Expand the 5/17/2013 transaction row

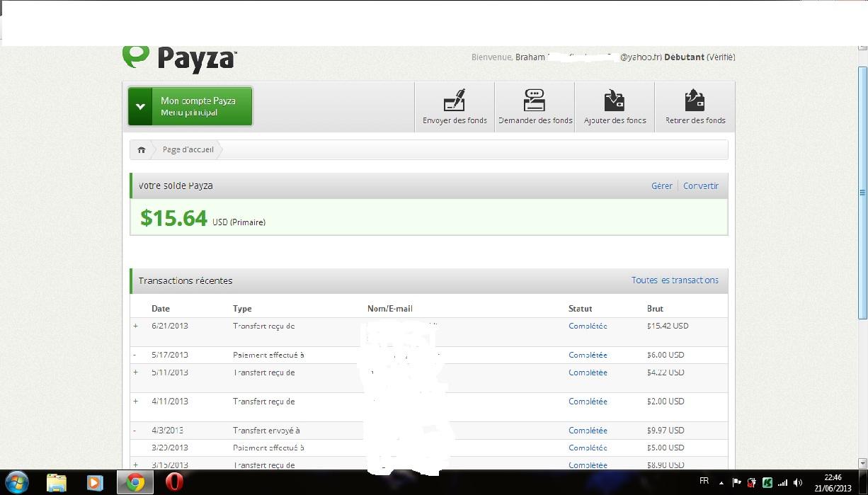click(136, 355)
